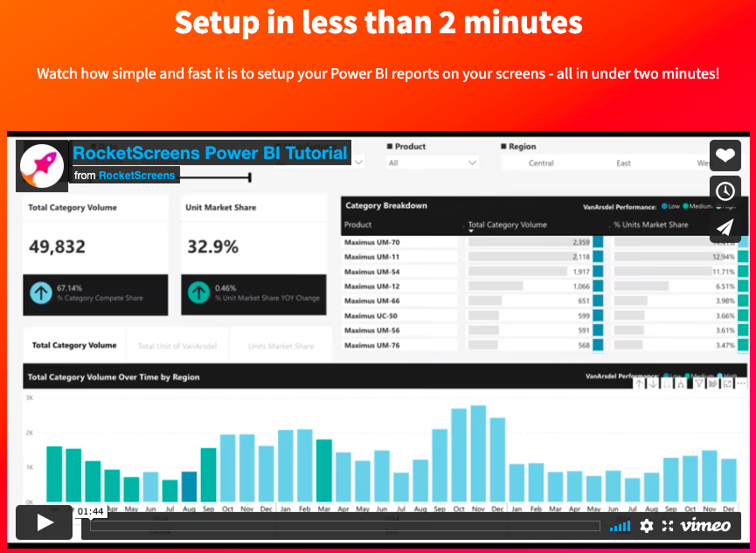Viewport: 756px width, 553px height.
Task: Open the chart's more options ellipsis
Action: click(740, 384)
